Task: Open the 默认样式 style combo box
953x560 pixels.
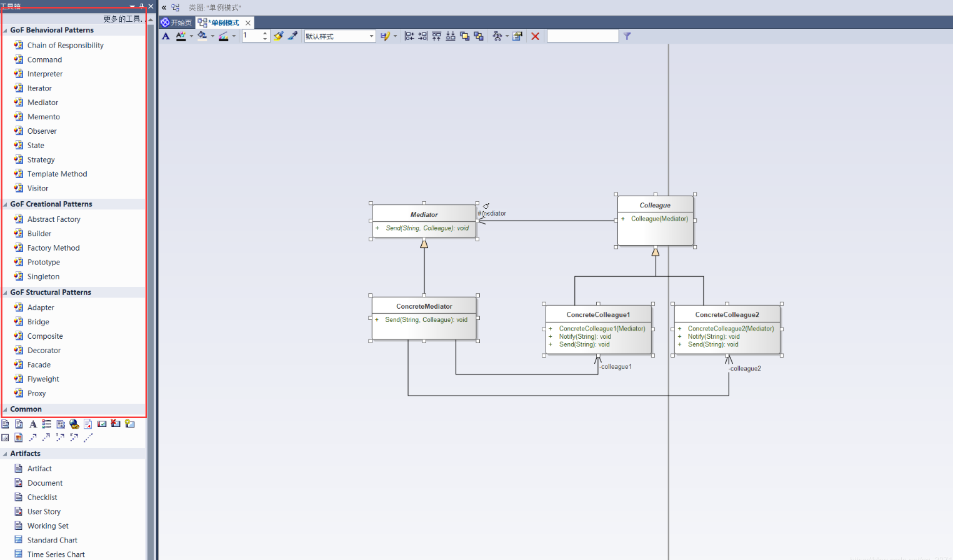Action: pos(340,36)
